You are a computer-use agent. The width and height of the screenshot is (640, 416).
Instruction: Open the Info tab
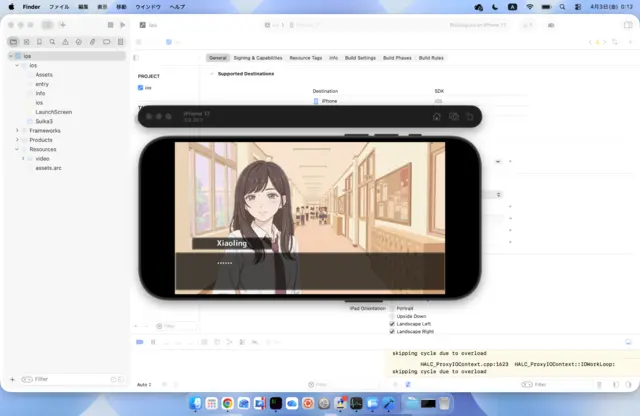click(333, 58)
